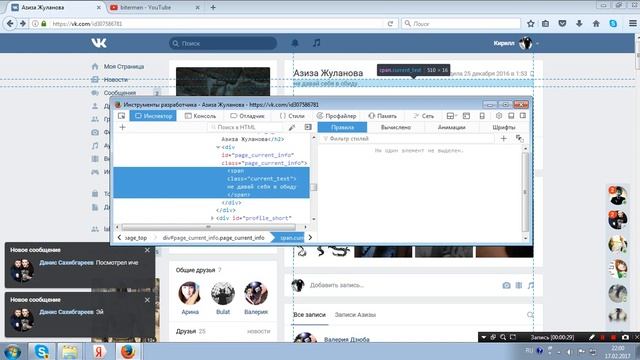This screenshot has width=640, height=360.
Task: Bookmark this page with the star icon
Action: (531, 24)
